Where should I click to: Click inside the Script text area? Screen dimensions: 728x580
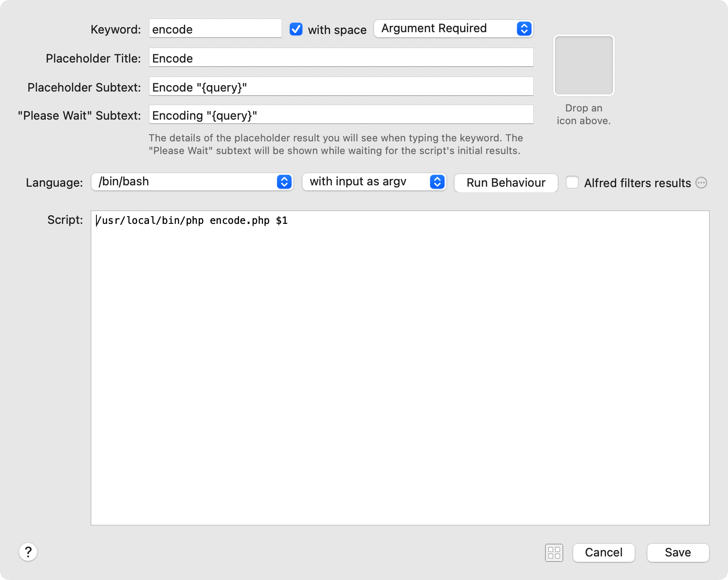(400, 368)
